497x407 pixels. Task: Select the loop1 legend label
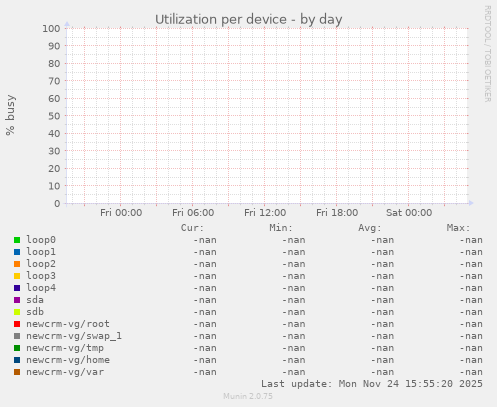(41, 252)
